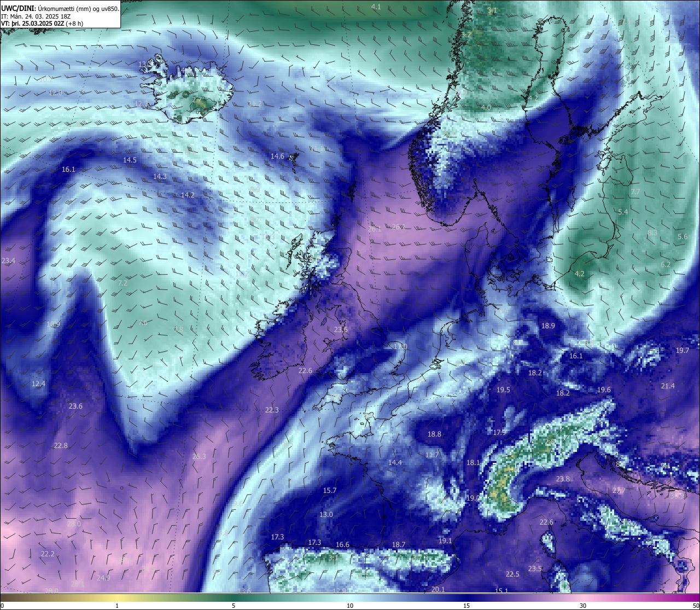Click the 22.5 value in the Mediterranean
Screen dimensions: 700x610
coord(512,574)
